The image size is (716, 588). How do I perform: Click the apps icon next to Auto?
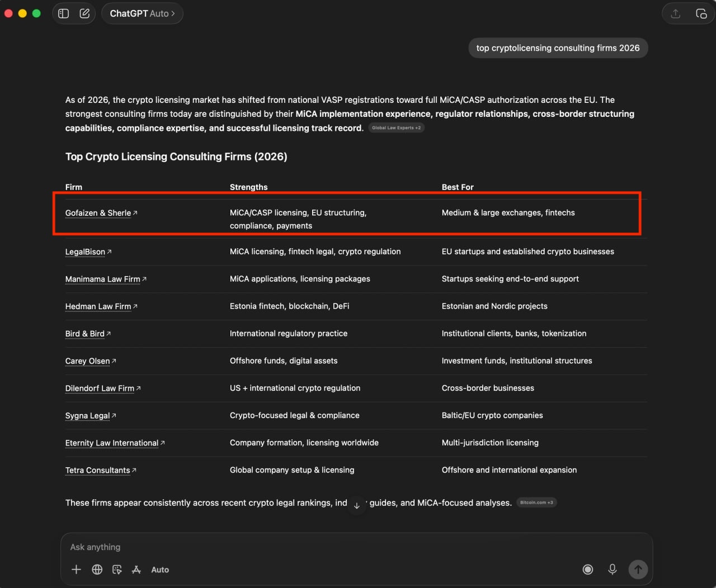click(x=136, y=570)
